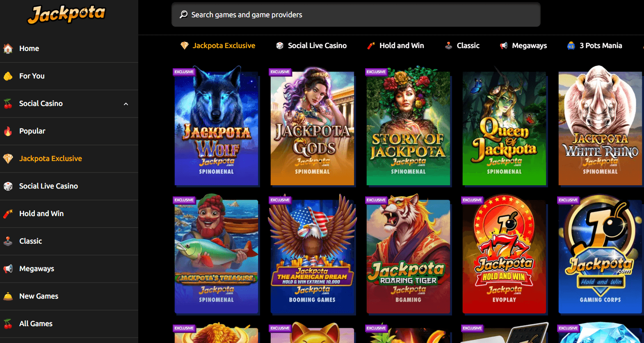Click the All Games cherry icon

click(8, 324)
